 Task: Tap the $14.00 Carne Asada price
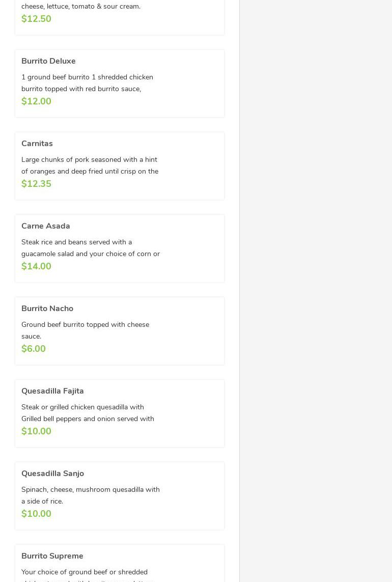(36, 266)
